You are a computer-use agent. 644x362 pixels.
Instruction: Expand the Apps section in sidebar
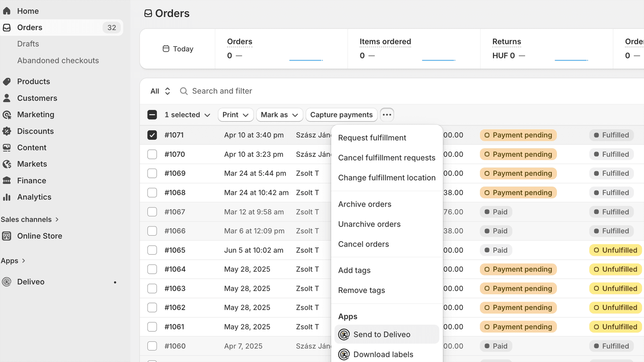[13, 261]
